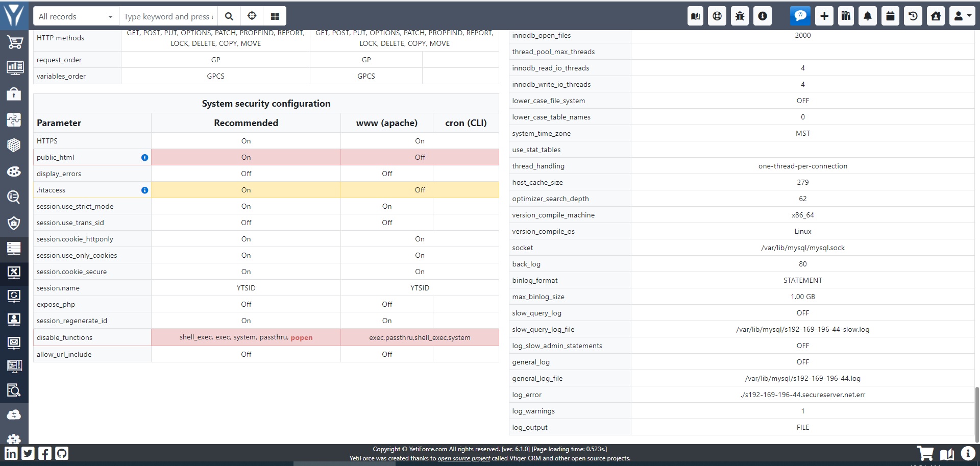Open support via the life ring icon
This screenshot has width=980, height=466.
(x=717, y=16)
